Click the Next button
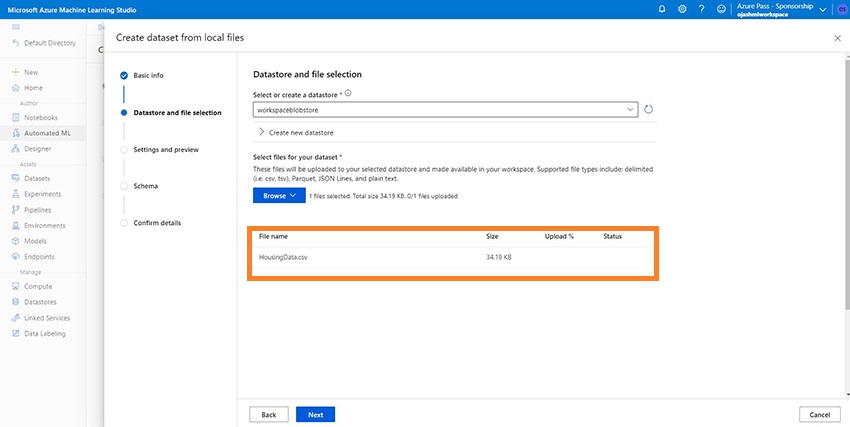This screenshot has width=850, height=427. click(315, 414)
